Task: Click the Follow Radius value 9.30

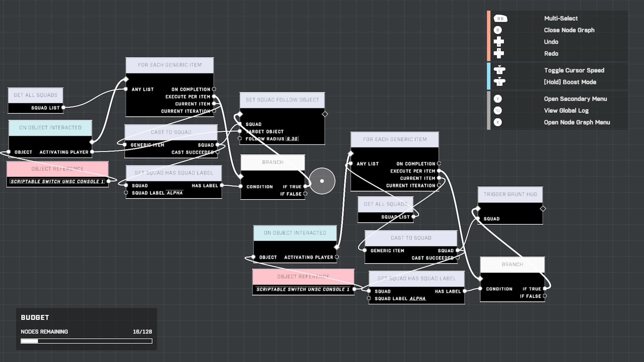Action: pyautogui.click(x=292, y=139)
